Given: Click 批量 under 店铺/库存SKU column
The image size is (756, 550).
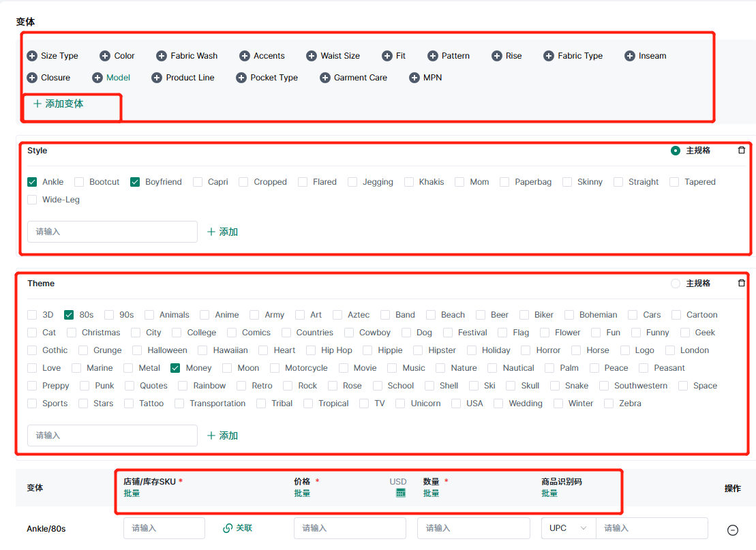Looking at the screenshot, I should tap(132, 493).
